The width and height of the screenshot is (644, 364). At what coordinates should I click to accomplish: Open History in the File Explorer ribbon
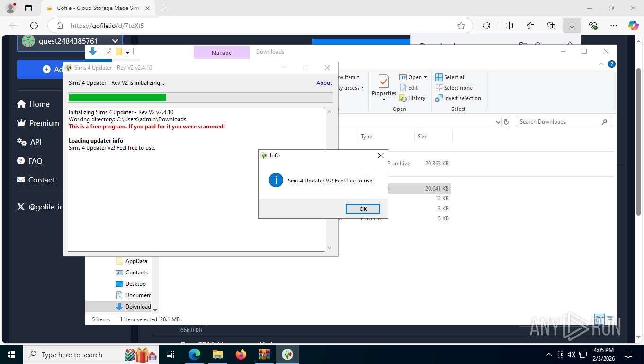coord(412,98)
